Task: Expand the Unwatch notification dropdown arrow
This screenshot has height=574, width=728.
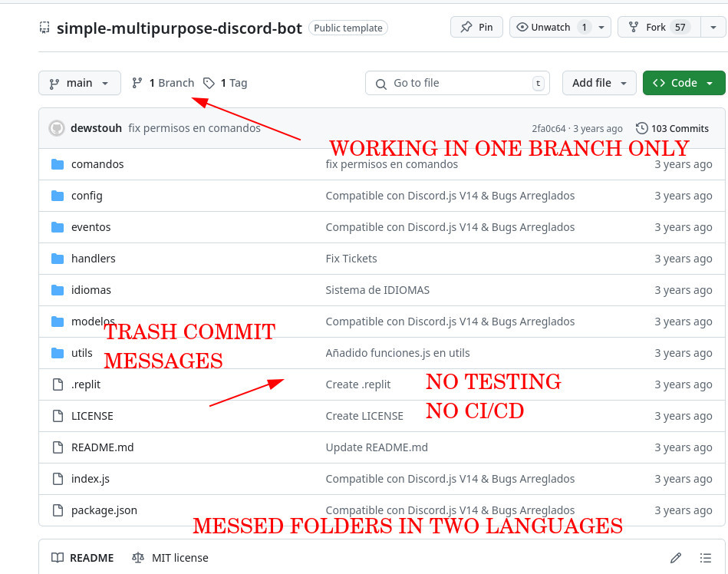Action: [601, 28]
